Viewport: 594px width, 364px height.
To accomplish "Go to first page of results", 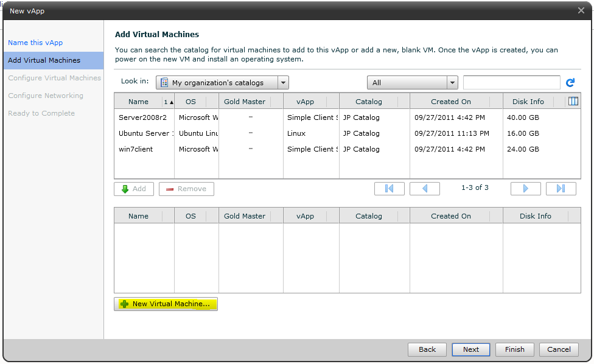I will click(389, 189).
